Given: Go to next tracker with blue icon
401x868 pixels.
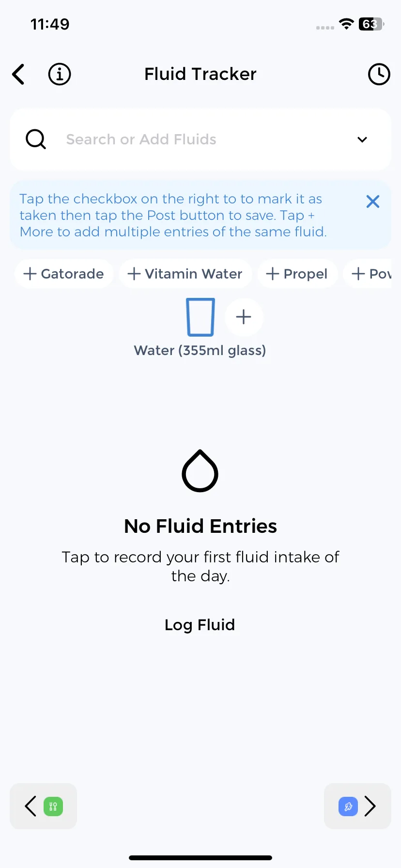Looking at the screenshot, I should point(357,806).
